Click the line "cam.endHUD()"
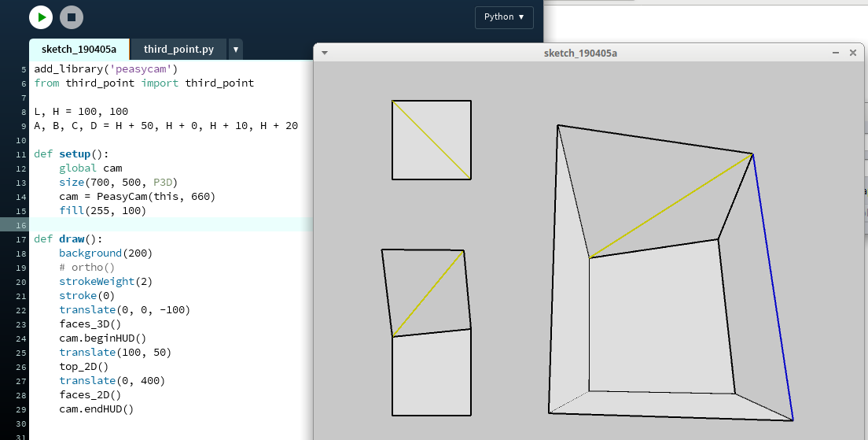This screenshot has height=440, width=868. pyautogui.click(x=97, y=409)
